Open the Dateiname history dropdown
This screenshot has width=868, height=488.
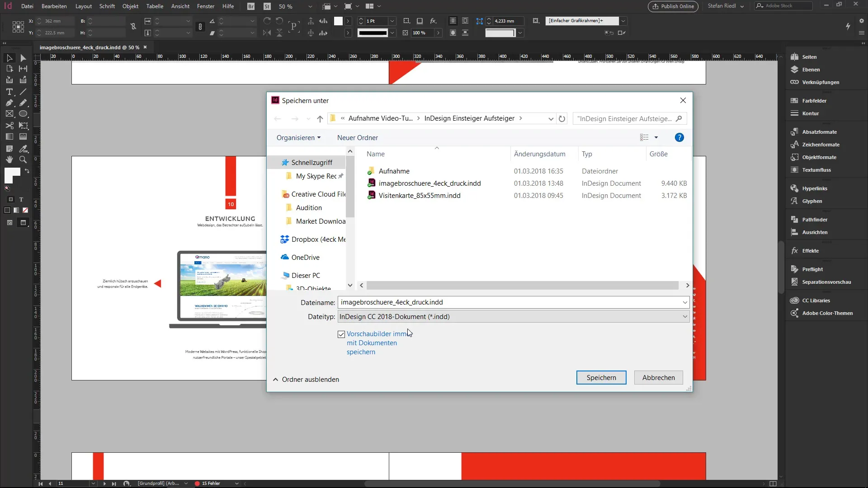tap(685, 302)
